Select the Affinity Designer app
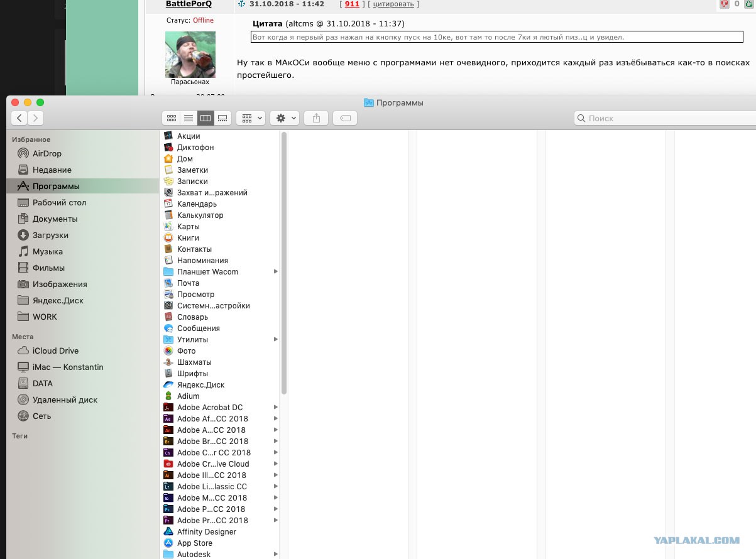The width and height of the screenshot is (756, 559). (x=220, y=531)
